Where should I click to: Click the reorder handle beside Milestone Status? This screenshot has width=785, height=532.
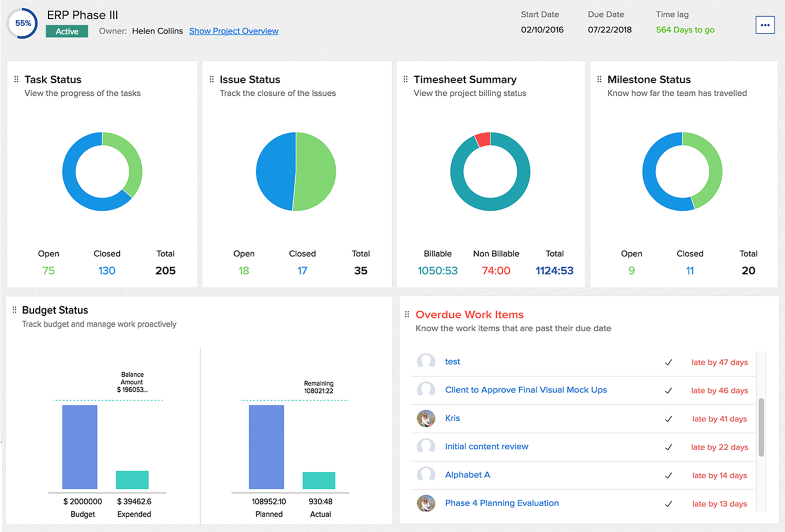[599, 79]
